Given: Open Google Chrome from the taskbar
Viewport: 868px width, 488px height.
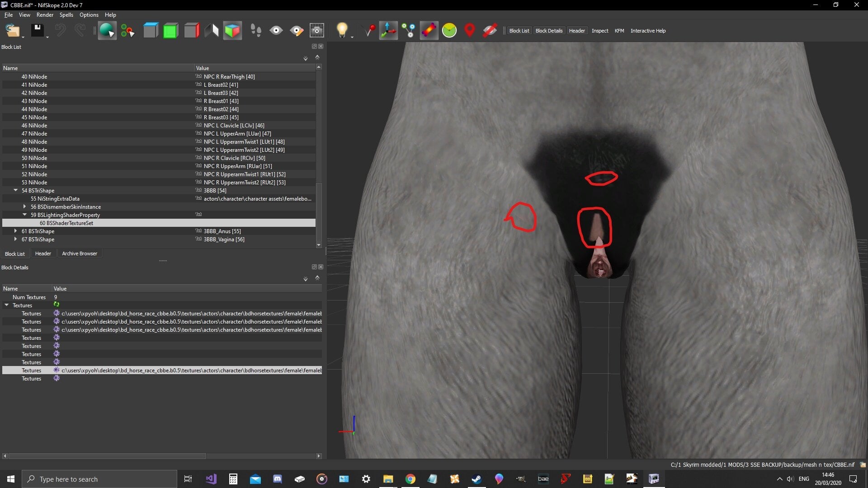Looking at the screenshot, I should click(410, 479).
